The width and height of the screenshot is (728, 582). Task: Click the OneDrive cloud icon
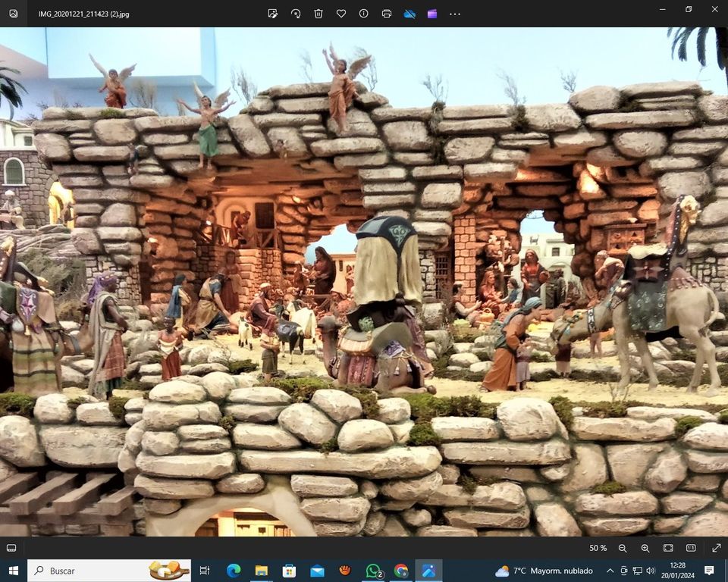409,14
